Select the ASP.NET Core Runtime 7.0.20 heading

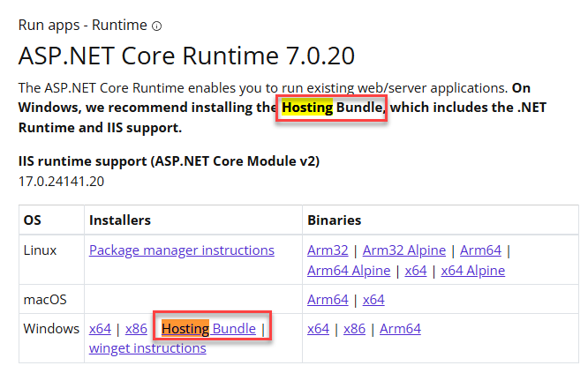click(186, 56)
